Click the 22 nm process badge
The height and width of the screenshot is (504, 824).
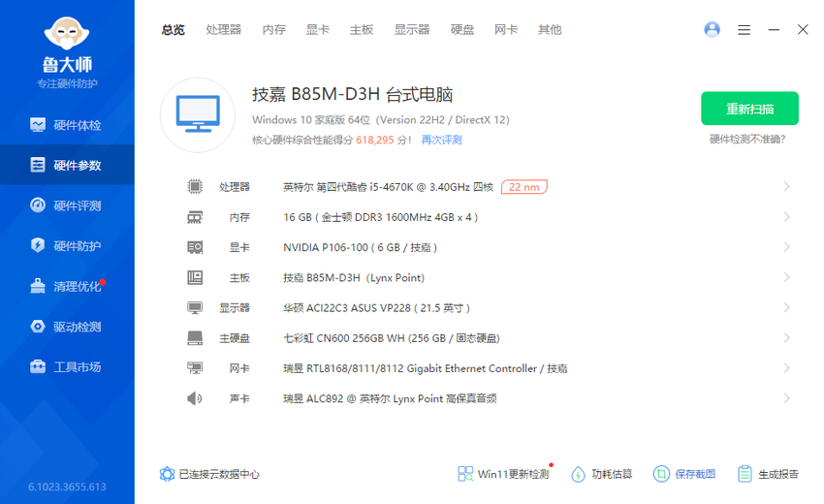(x=523, y=187)
